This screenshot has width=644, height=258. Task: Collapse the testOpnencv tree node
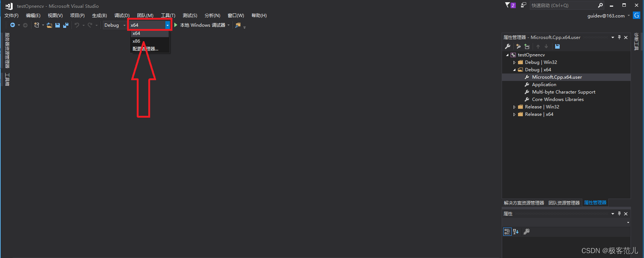coord(507,55)
